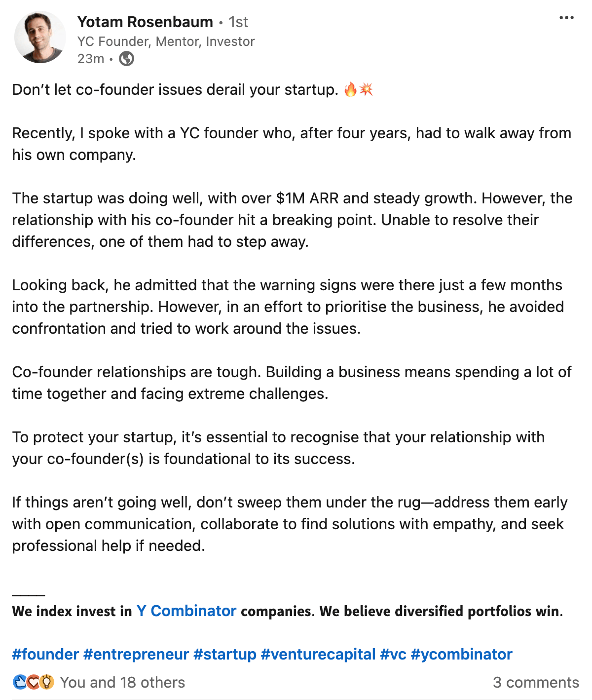Viewport: 592px width, 700px height.
Task: Click the 23m post timestamp
Action: tap(91, 59)
